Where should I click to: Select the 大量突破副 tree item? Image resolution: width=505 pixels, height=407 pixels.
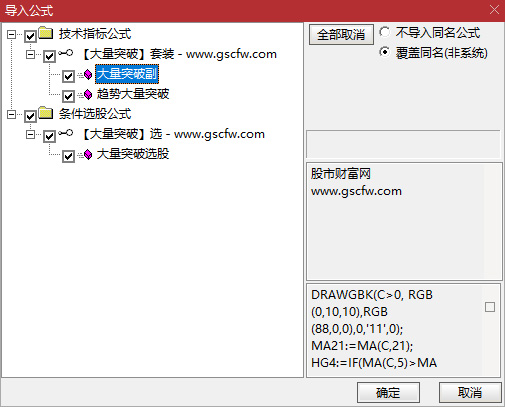coord(127,74)
